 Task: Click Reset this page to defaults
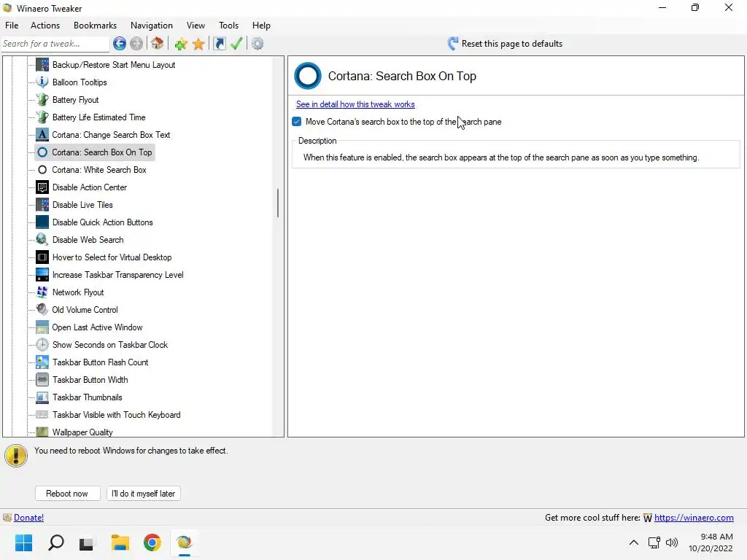505,44
